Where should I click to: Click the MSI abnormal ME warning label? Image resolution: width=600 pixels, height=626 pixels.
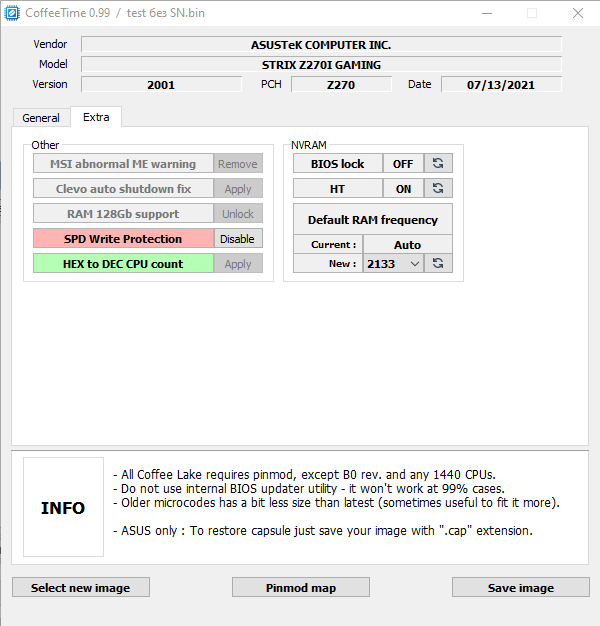(123, 163)
